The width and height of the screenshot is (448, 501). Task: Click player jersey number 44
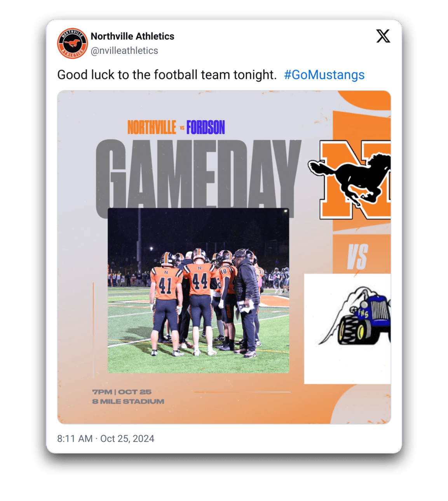(x=200, y=282)
